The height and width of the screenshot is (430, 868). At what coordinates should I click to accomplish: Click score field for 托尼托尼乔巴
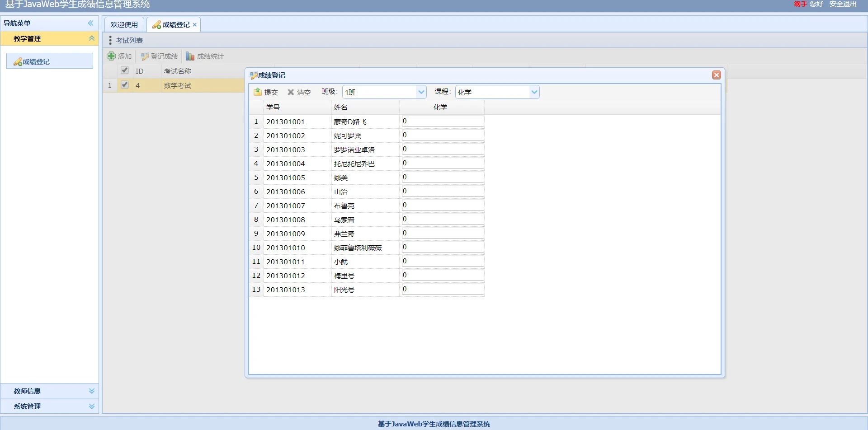(443, 163)
